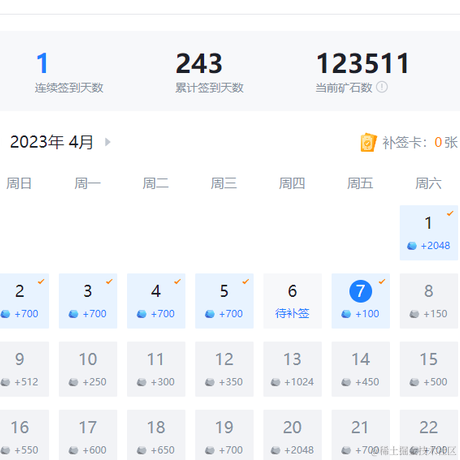This screenshot has width=460, height=460.
Task: Select day 18 cell with +650
Action: click(156, 435)
